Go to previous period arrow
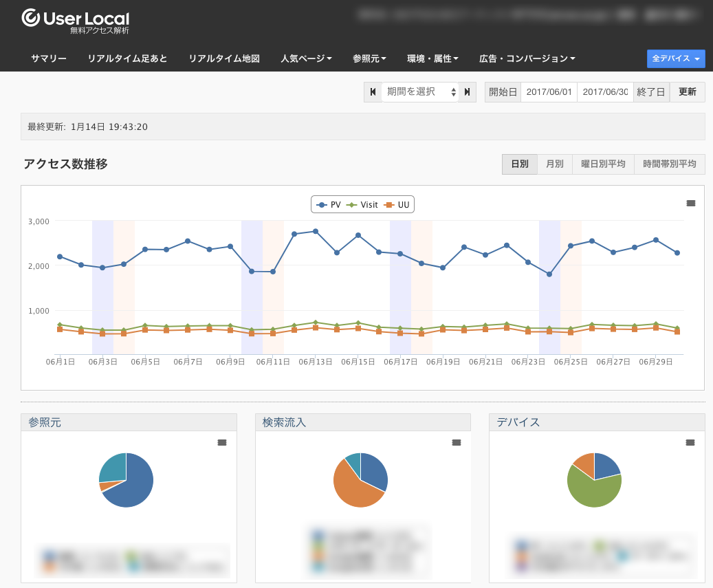This screenshot has height=588, width=713. (x=373, y=92)
